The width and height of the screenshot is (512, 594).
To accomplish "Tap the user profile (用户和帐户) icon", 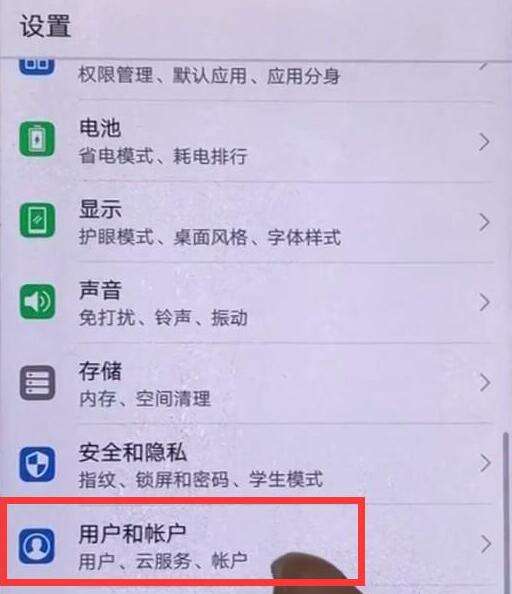I will tap(37, 546).
